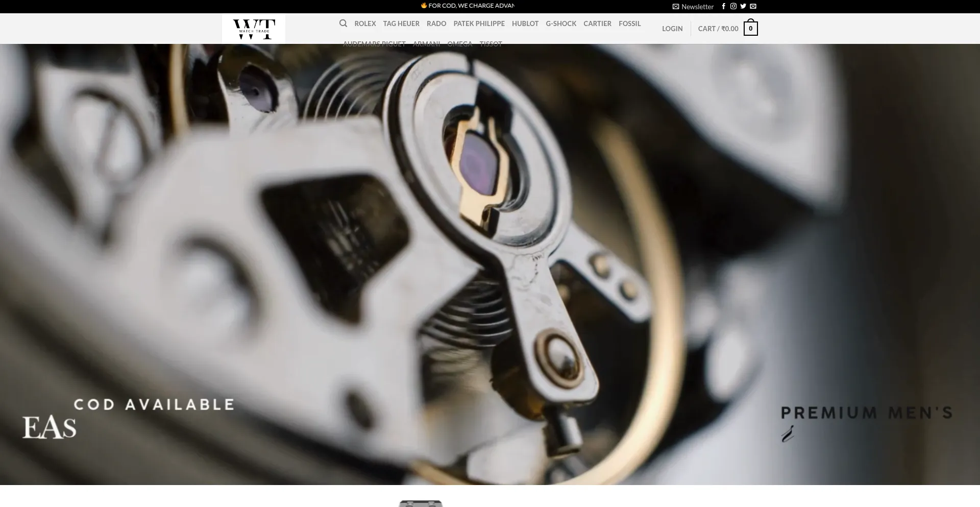The height and width of the screenshot is (507, 980).
Task: Open the Twitter social icon
Action: click(x=743, y=7)
